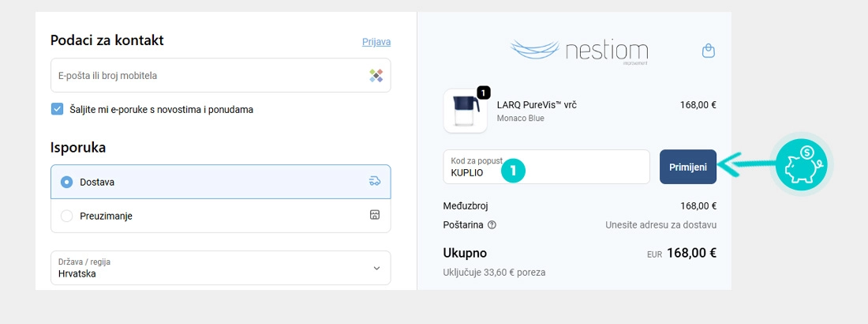Click the Uključuje 33,60 € poreza text

coord(494,273)
